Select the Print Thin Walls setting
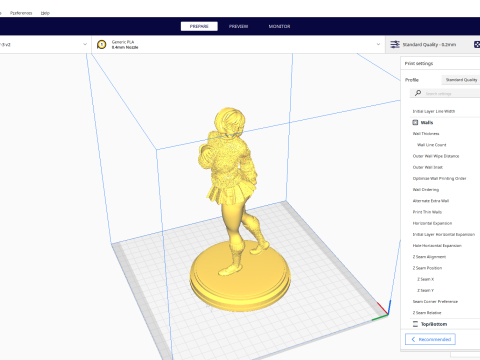This screenshot has width=480, height=360. 427,212
